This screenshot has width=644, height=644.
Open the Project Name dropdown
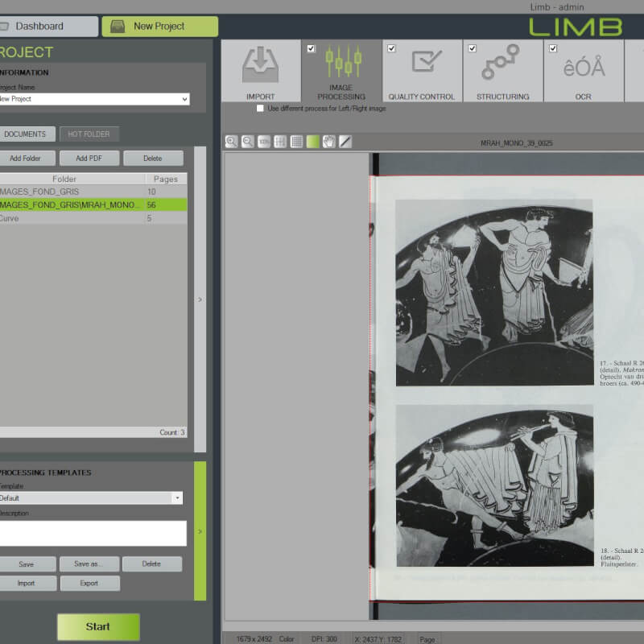[x=185, y=99]
